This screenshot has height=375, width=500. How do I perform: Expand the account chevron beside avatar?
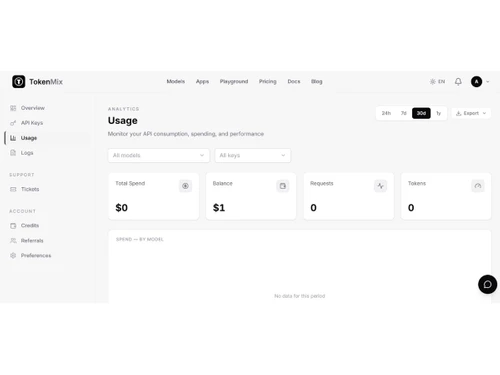pos(488,82)
